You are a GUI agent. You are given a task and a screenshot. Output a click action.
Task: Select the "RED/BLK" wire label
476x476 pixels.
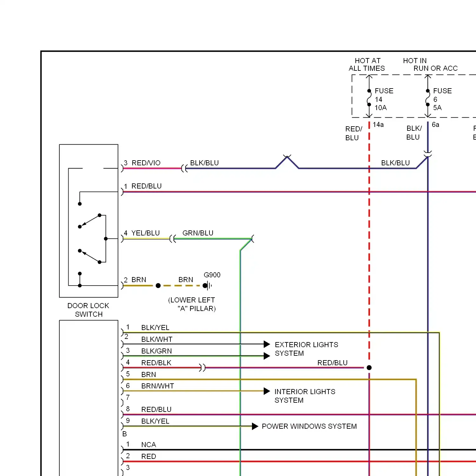156,363
